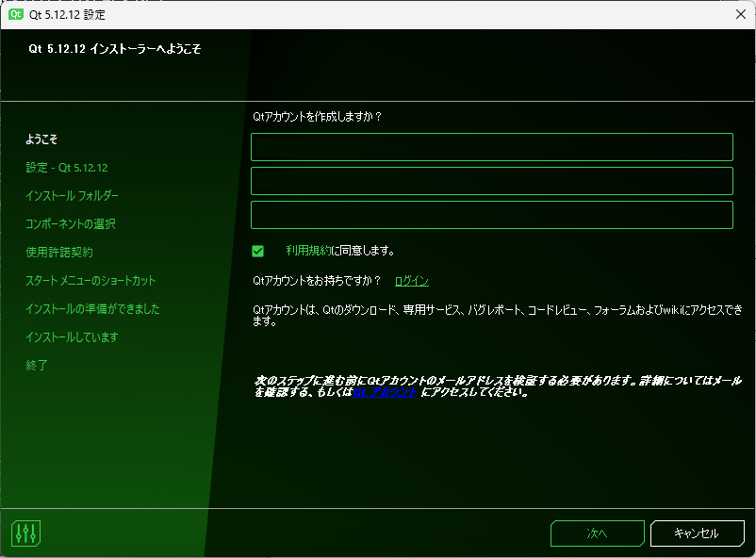The height and width of the screenshot is (558, 756).
Task: Focus the second account input field
Action: (492, 181)
